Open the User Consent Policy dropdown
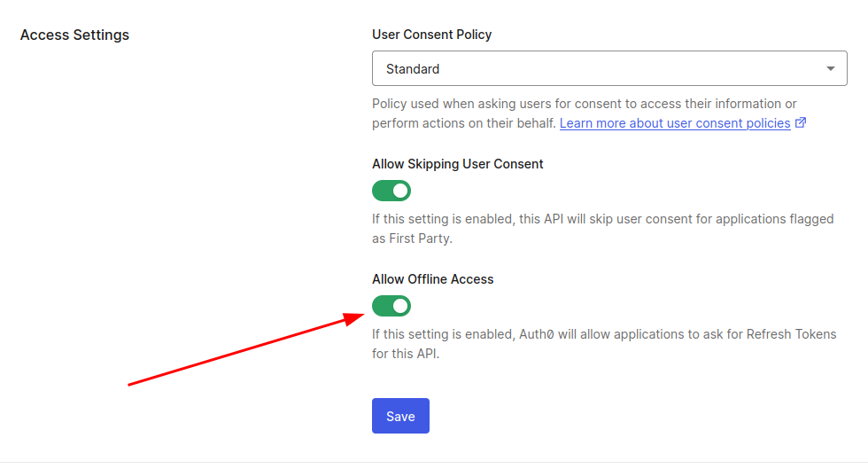The width and height of the screenshot is (868, 469). pyautogui.click(x=609, y=68)
